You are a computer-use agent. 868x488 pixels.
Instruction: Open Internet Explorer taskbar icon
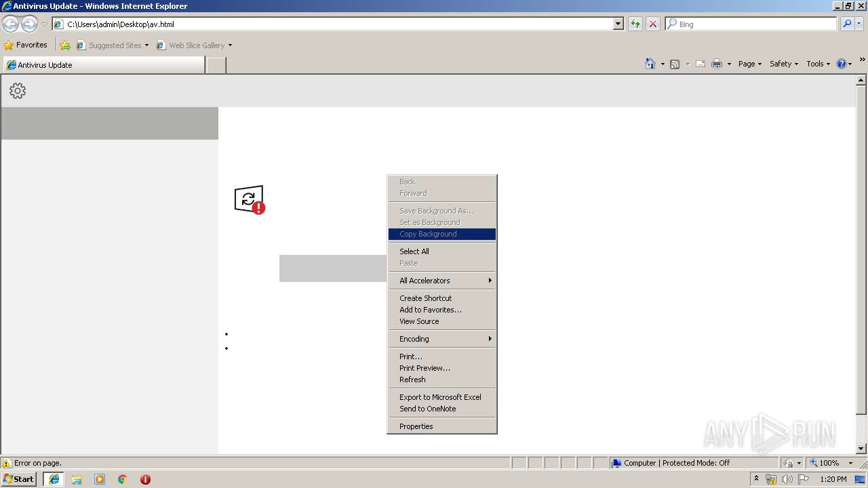[54, 479]
